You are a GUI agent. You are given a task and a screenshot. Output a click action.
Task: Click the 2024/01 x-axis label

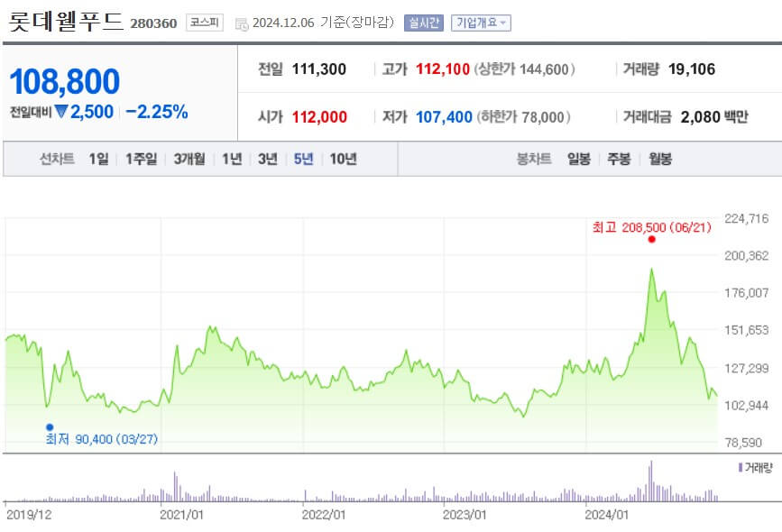[606, 515]
